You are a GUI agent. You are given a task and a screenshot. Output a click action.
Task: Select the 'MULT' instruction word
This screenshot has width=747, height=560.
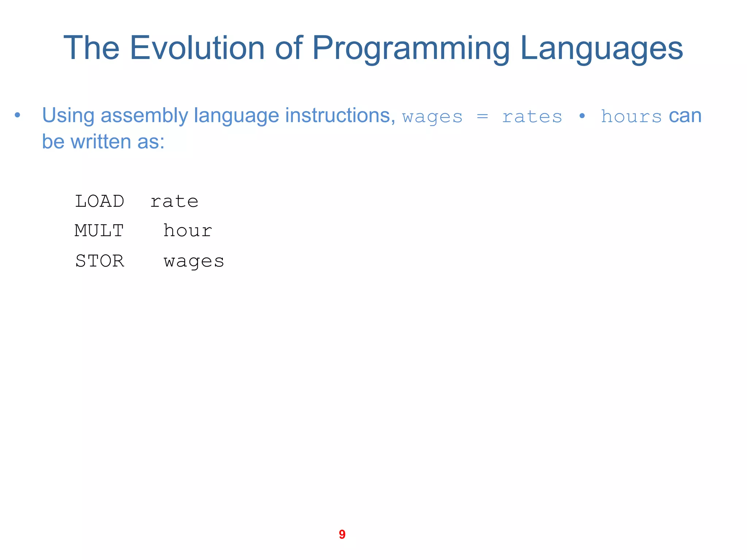99,231
